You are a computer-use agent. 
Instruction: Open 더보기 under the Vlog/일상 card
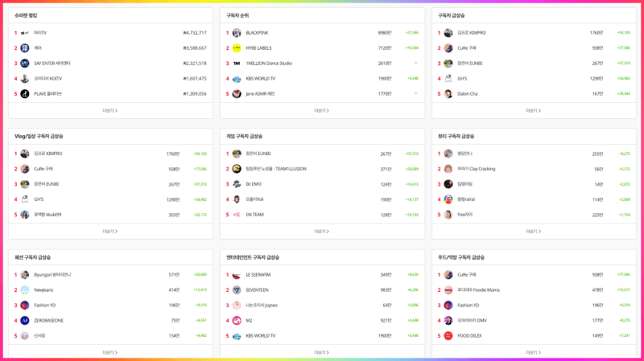pos(110,232)
